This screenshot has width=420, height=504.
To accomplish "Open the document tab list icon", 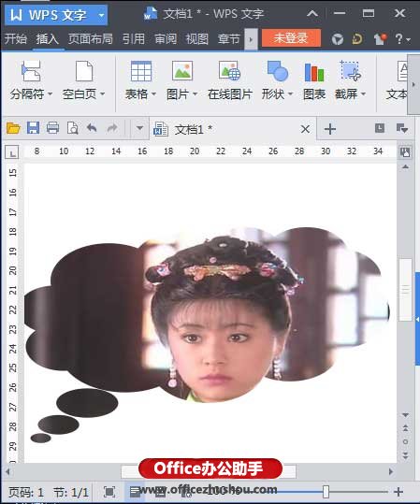I will pyautogui.click(x=380, y=128).
